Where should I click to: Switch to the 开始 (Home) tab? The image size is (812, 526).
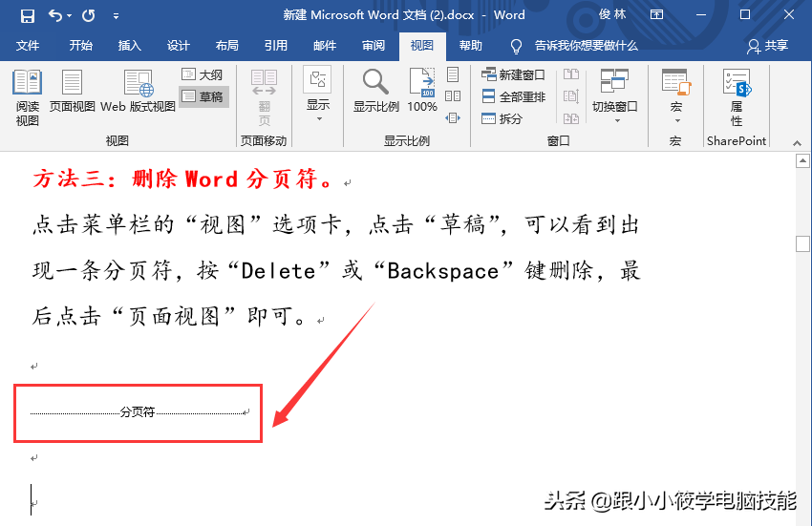(81, 46)
